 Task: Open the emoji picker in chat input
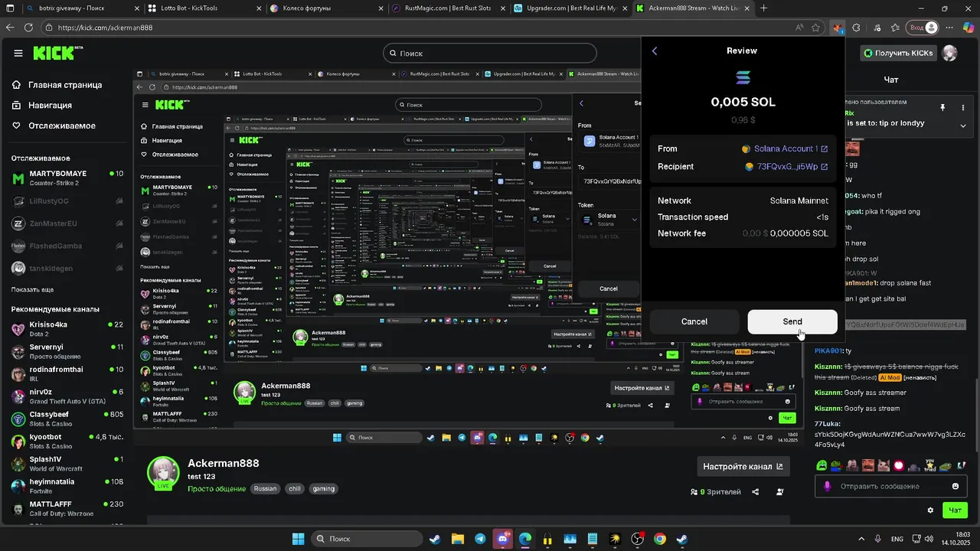955,486
